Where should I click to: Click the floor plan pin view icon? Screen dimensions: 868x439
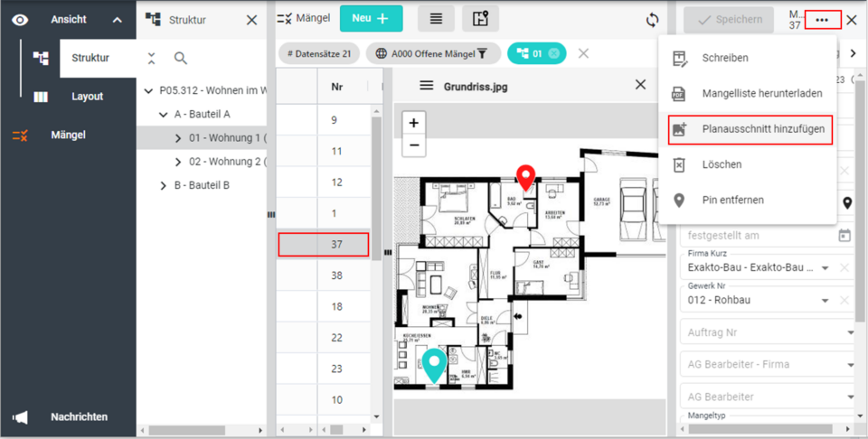click(x=480, y=19)
